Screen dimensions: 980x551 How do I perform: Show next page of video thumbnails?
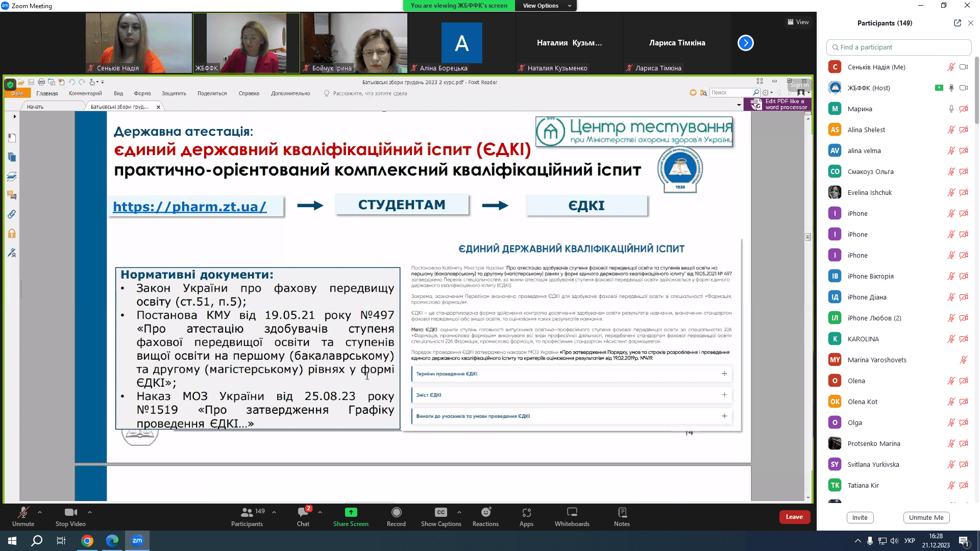tap(746, 43)
